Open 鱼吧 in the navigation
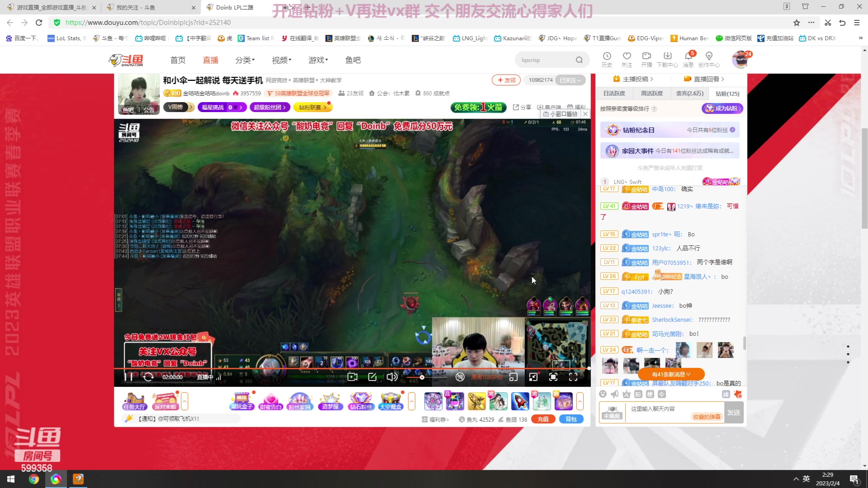This screenshot has width=868, height=488. click(353, 60)
